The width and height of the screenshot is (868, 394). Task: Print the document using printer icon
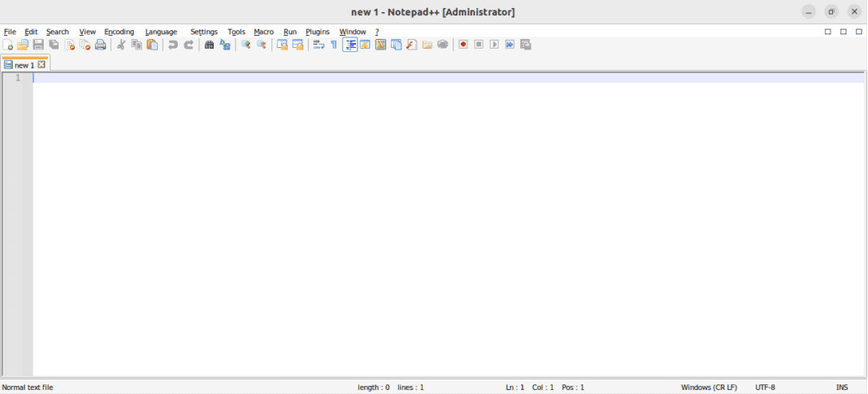pyautogui.click(x=100, y=45)
